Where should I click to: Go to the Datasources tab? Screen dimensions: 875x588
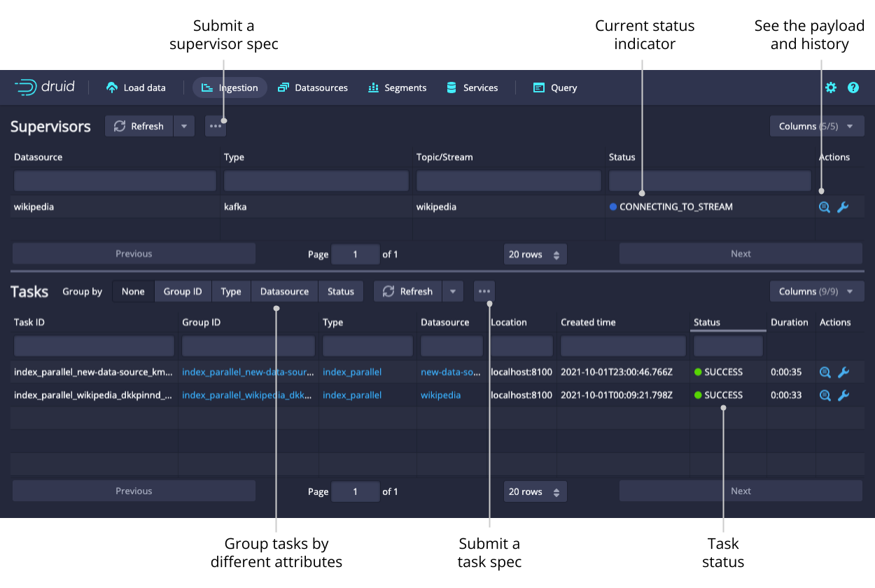click(x=313, y=87)
